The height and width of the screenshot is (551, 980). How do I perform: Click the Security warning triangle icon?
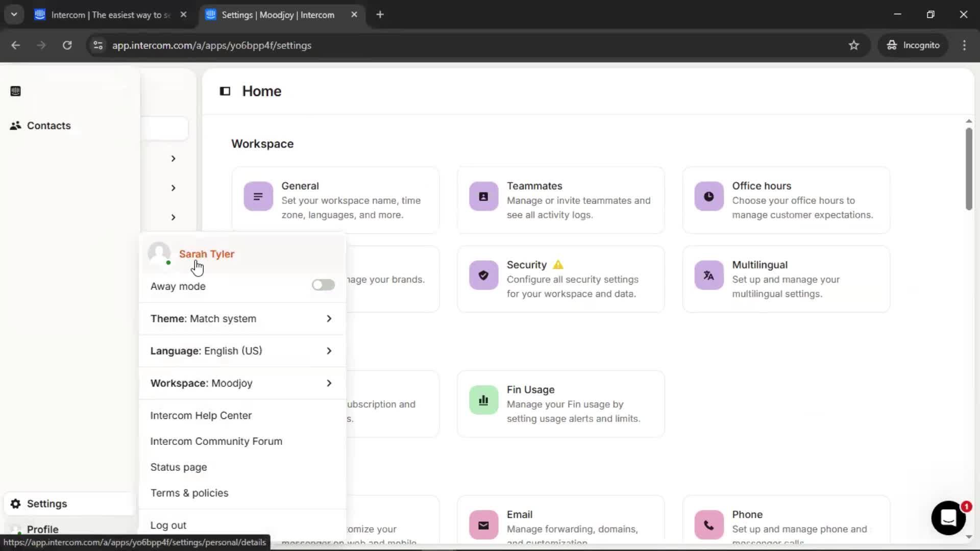558,265
